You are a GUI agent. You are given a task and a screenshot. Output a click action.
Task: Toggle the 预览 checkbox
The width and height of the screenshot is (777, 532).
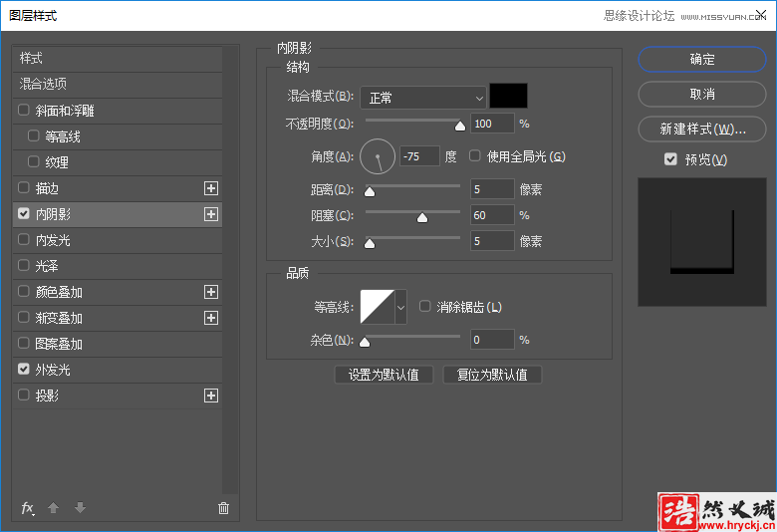click(x=670, y=159)
